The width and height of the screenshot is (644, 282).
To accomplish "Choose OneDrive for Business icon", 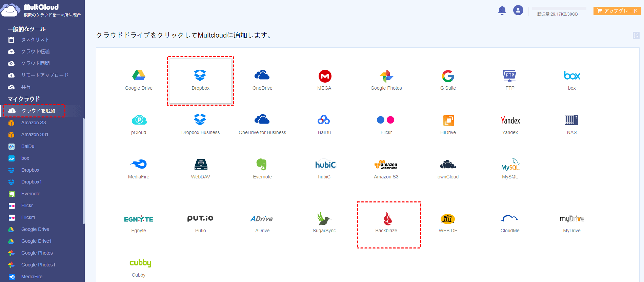I will coord(262,120).
